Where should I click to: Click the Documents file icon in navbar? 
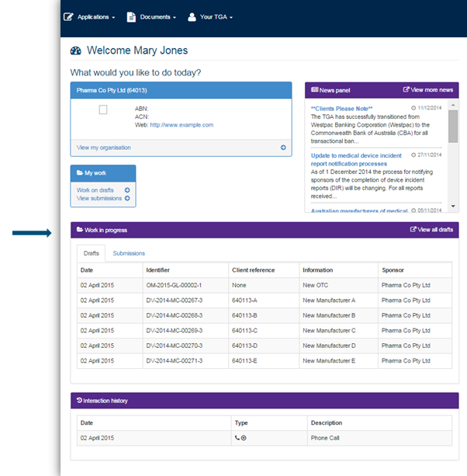tap(131, 16)
